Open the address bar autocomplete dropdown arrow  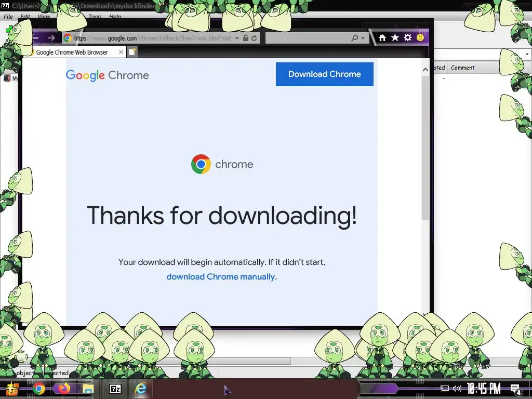click(x=237, y=38)
